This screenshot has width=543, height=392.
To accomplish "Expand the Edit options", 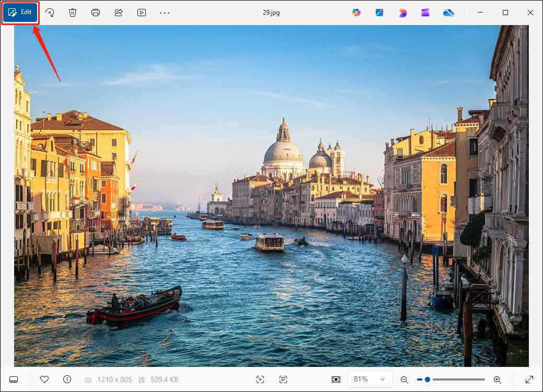I will point(20,12).
